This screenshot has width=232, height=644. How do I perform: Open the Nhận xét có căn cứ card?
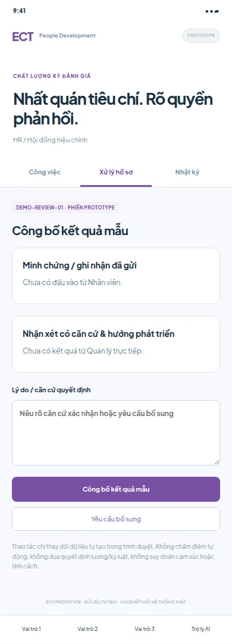(x=116, y=344)
